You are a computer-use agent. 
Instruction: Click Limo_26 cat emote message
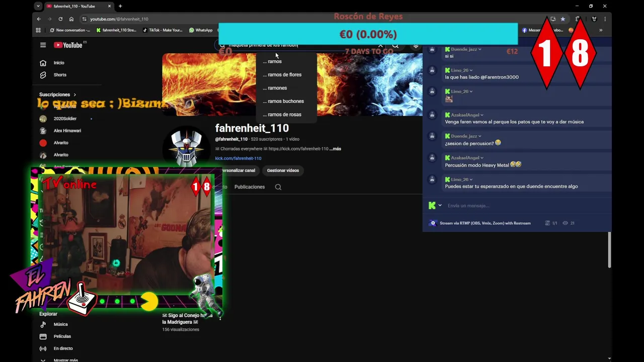point(449,99)
